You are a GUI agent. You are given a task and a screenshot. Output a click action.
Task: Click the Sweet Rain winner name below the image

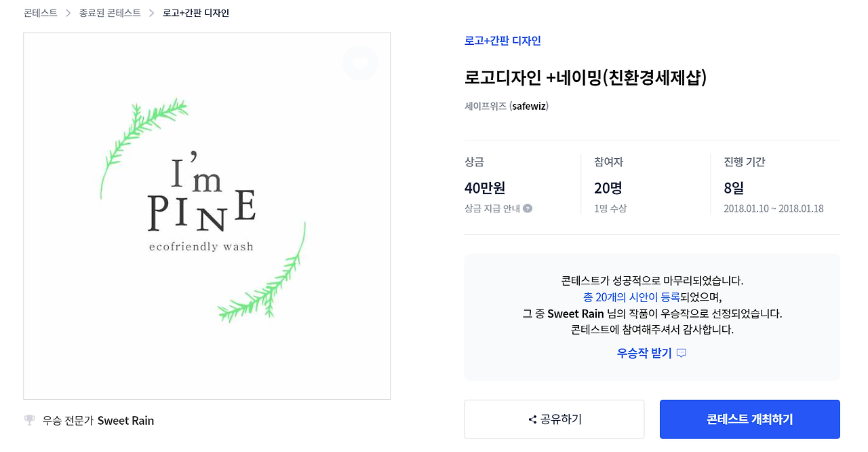pyautogui.click(x=125, y=421)
